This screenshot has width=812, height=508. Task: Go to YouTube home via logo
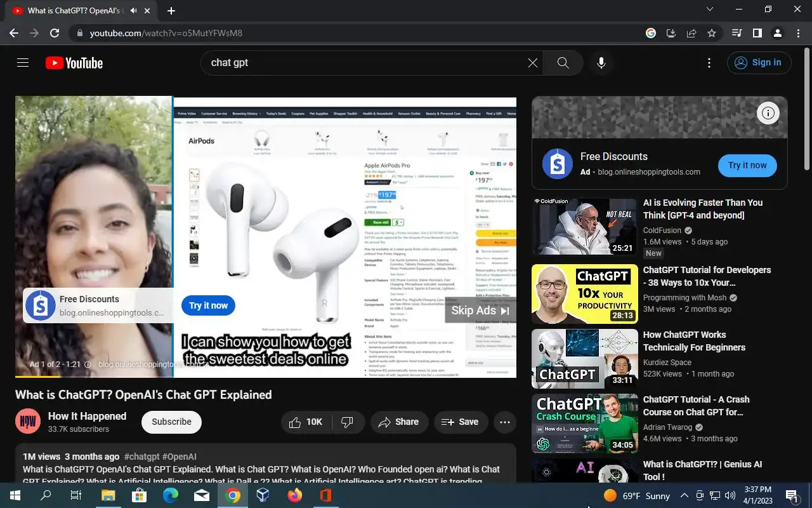pyautogui.click(x=74, y=63)
